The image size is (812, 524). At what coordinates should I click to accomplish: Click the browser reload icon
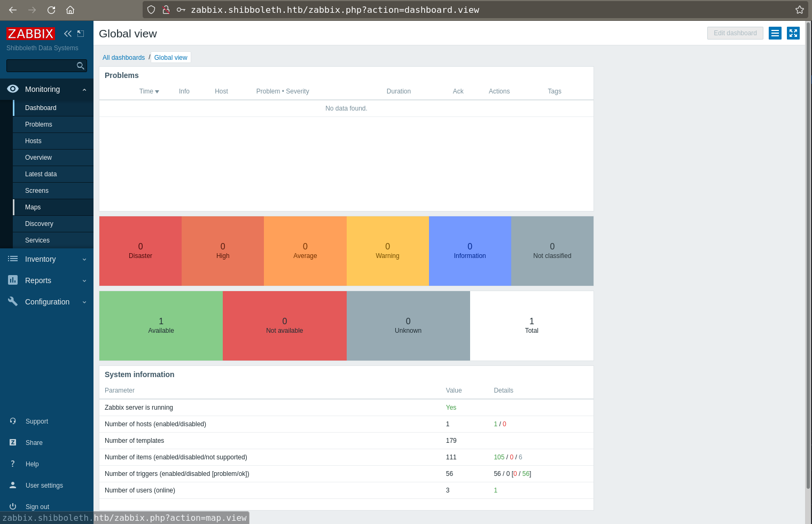[x=51, y=10]
